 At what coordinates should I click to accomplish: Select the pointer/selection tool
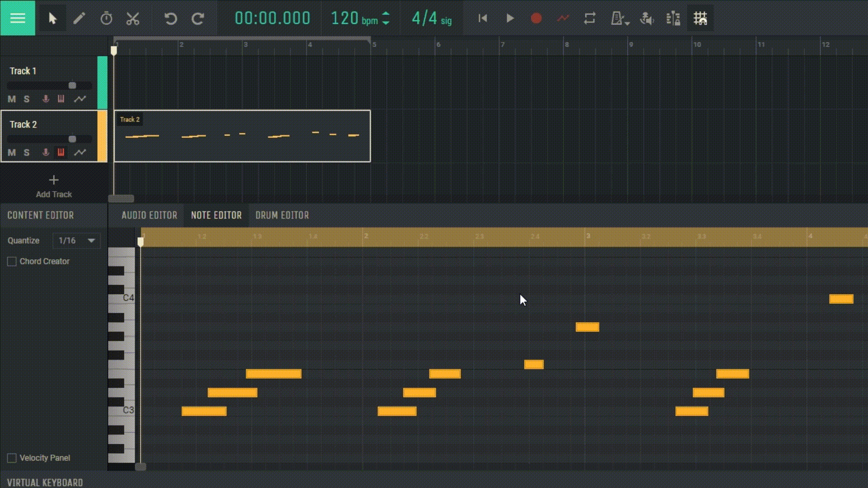[x=52, y=19]
